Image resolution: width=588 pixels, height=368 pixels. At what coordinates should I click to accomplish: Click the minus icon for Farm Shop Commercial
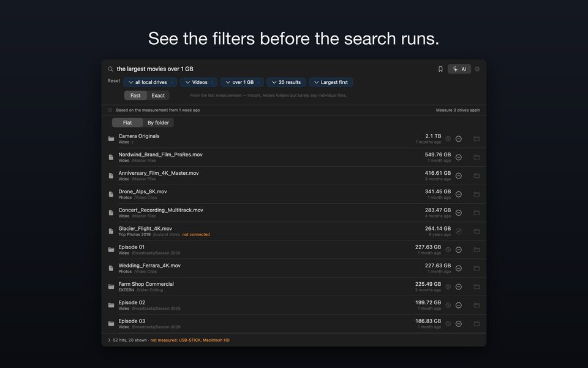pos(458,287)
